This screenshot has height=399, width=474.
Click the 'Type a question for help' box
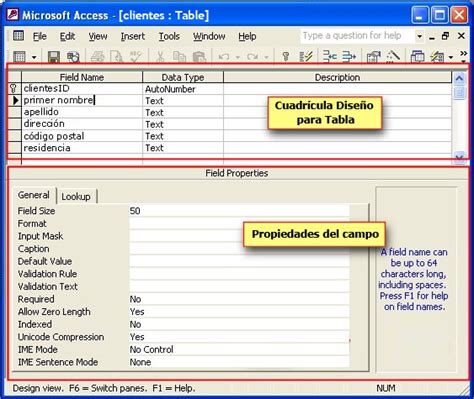(x=357, y=36)
